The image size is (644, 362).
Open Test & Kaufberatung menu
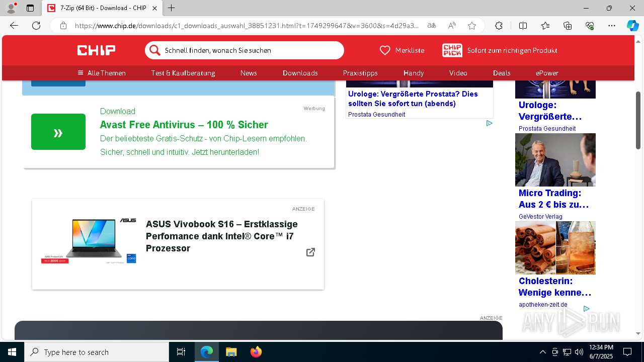[183, 73]
